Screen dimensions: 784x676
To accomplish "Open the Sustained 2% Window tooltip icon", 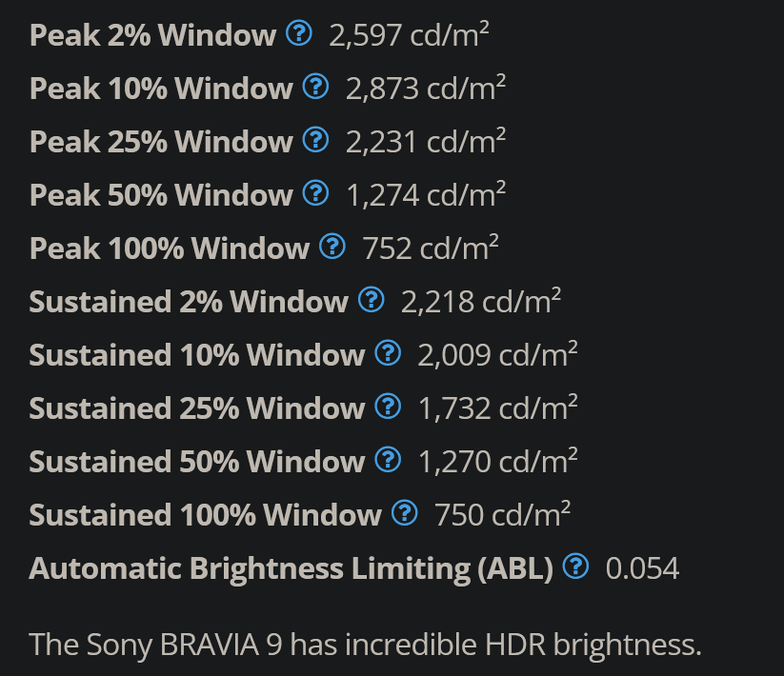I will click(x=372, y=299).
